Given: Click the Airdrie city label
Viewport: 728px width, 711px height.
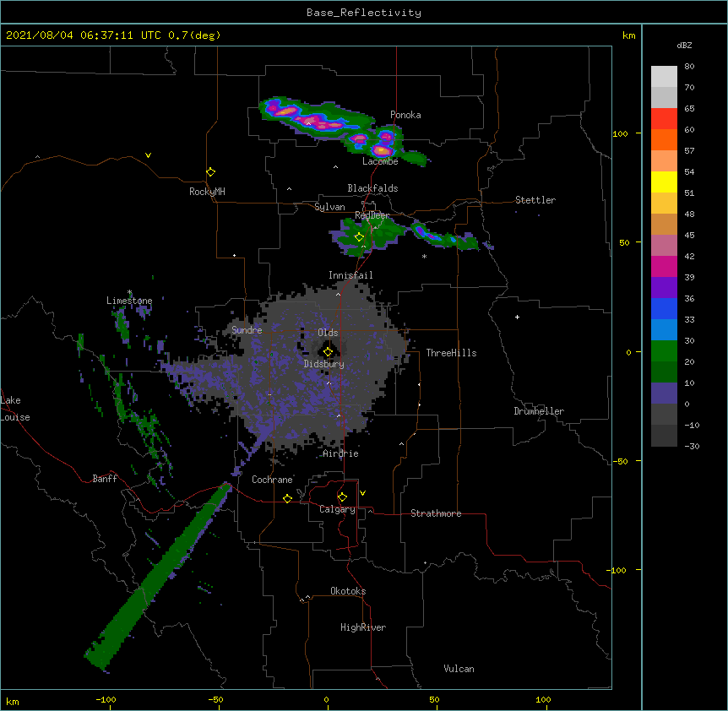Looking at the screenshot, I should 340,453.
